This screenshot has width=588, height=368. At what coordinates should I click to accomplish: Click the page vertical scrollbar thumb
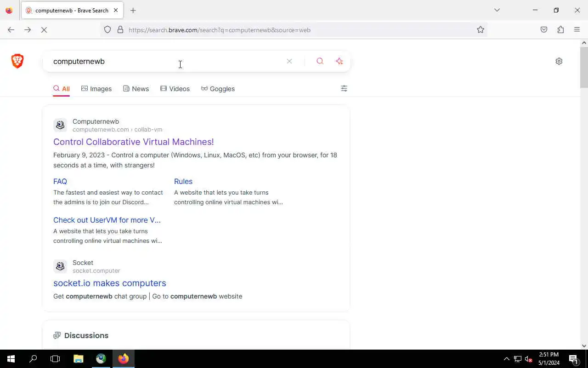pyautogui.click(x=584, y=67)
